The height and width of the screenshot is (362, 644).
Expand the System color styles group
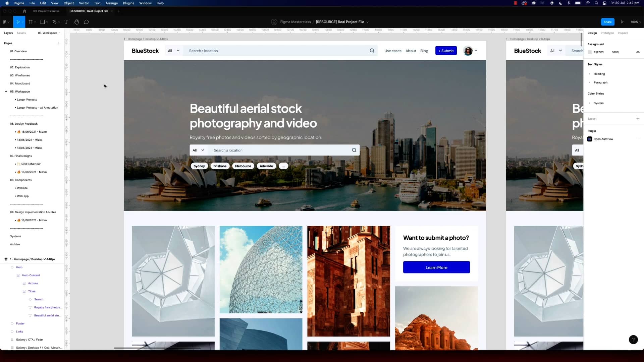pyautogui.click(x=590, y=103)
